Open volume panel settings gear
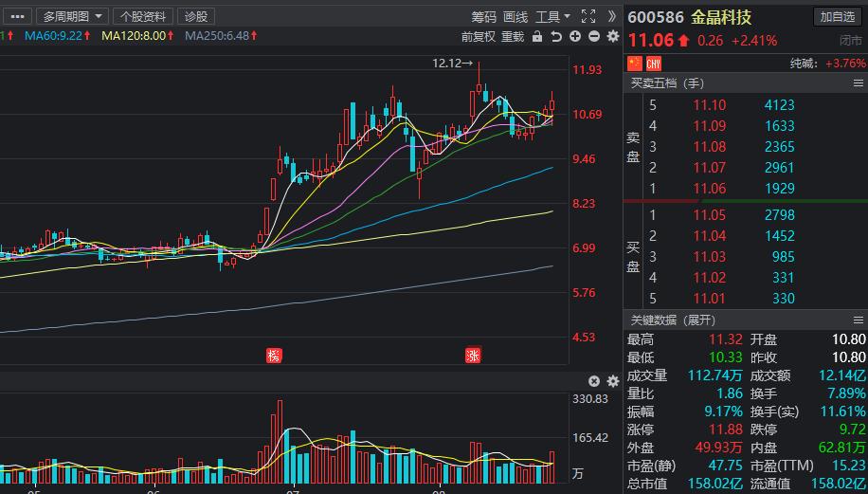The image size is (868, 494). pos(613,381)
